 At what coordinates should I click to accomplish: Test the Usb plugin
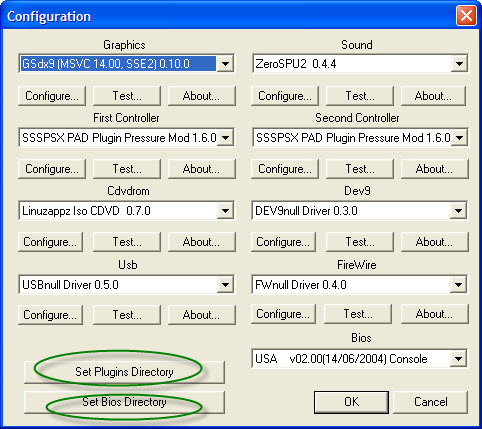pos(127,315)
